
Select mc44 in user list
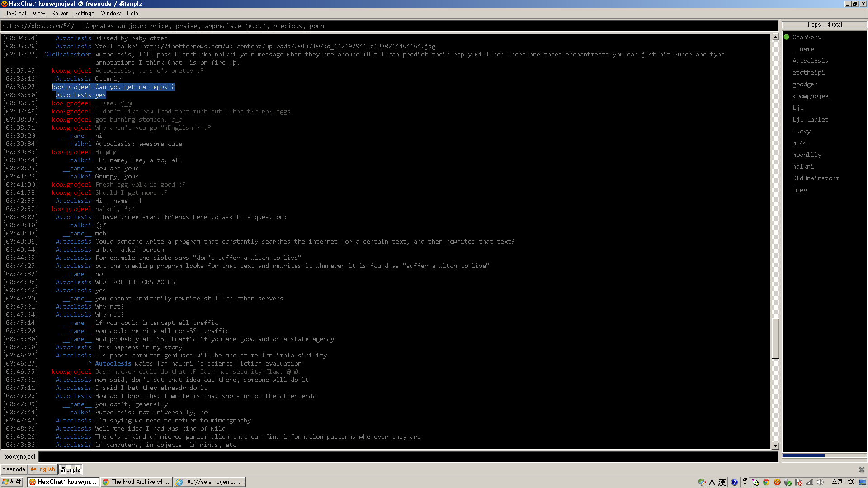[x=799, y=143]
